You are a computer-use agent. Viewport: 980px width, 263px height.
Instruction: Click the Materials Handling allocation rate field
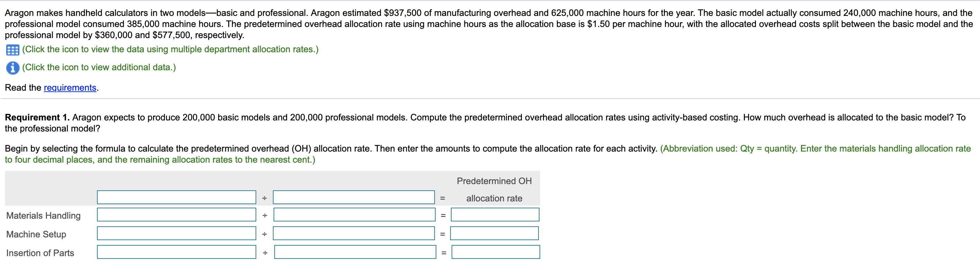click(495, 214)
